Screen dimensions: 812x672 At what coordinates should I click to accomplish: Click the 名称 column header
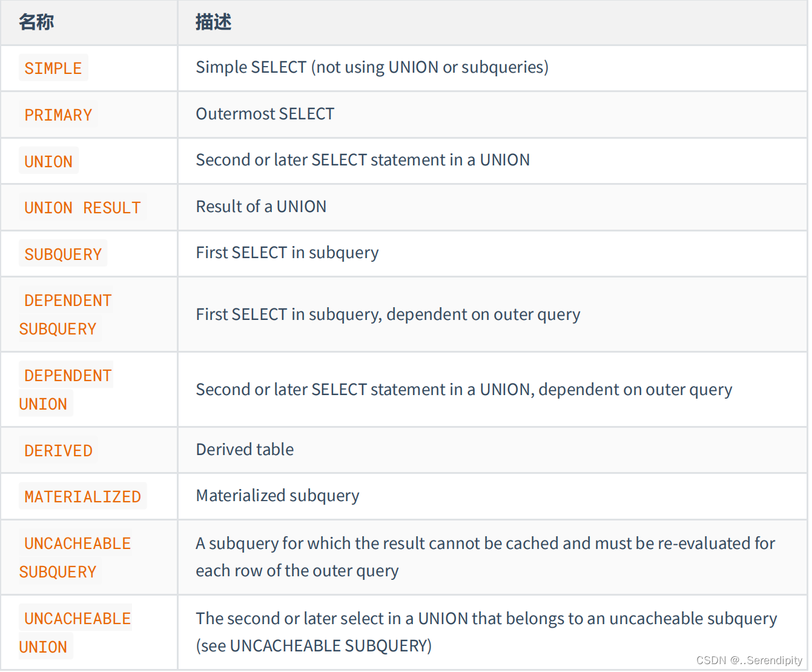[36, 22]
